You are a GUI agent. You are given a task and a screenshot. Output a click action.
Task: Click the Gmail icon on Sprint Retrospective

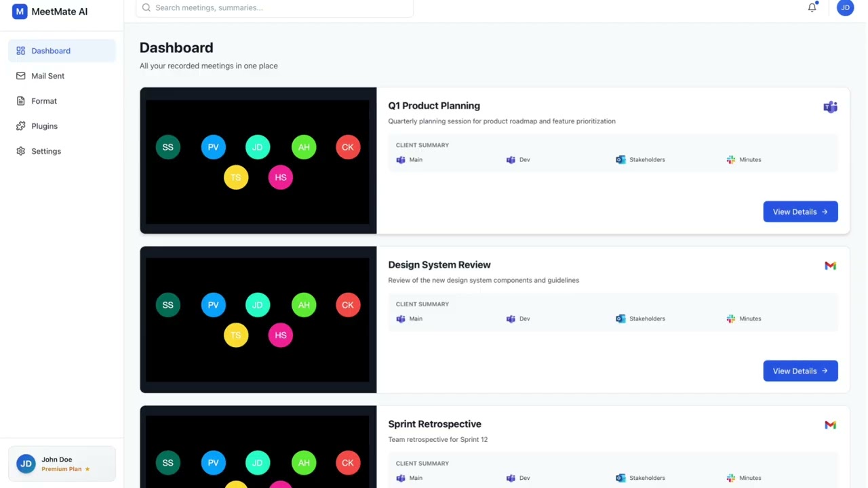[830, 425]
